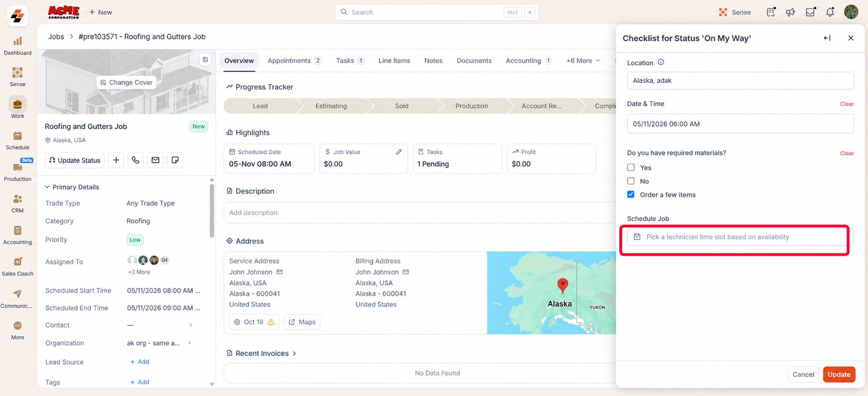The height and width of the screenshot is (396, 868).
Task: Select the Work sidebar icon
Action: [x=17, y=108]
